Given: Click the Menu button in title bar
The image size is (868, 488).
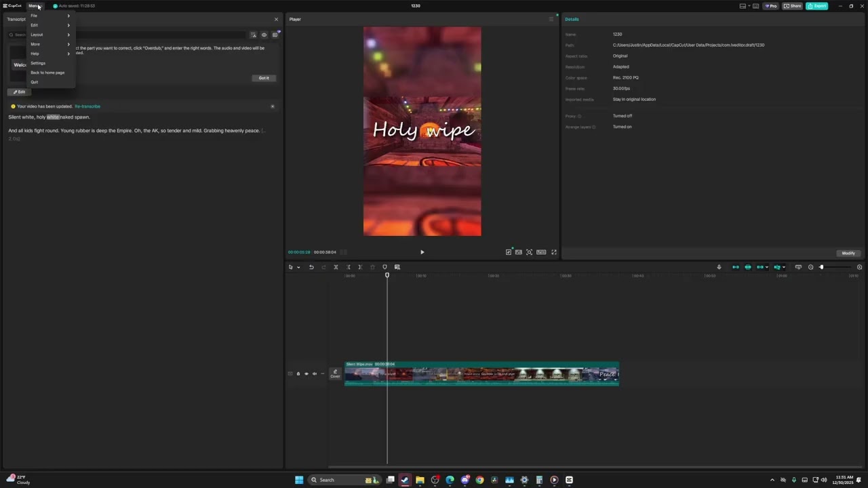Looking at the screenshot, I should point(34,6).
